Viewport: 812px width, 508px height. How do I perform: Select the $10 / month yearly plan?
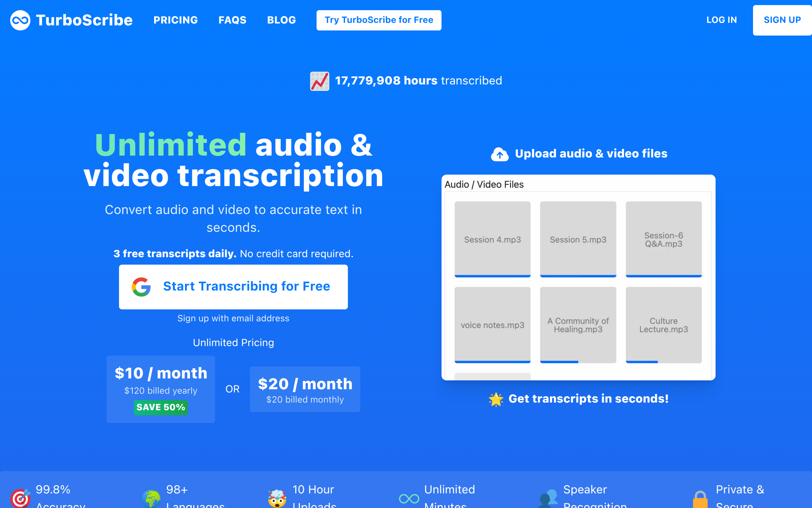[x=161, y=389]
